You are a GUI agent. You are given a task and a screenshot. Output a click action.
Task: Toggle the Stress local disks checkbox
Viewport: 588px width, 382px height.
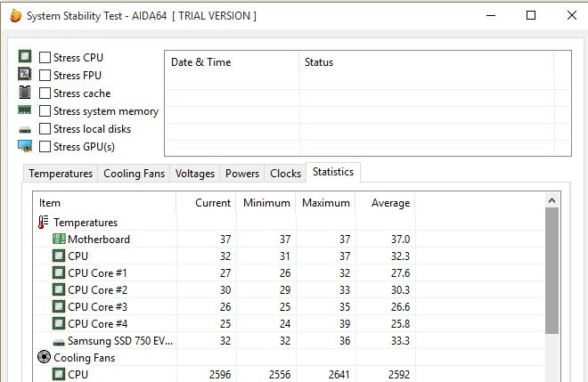click(45, 128)
